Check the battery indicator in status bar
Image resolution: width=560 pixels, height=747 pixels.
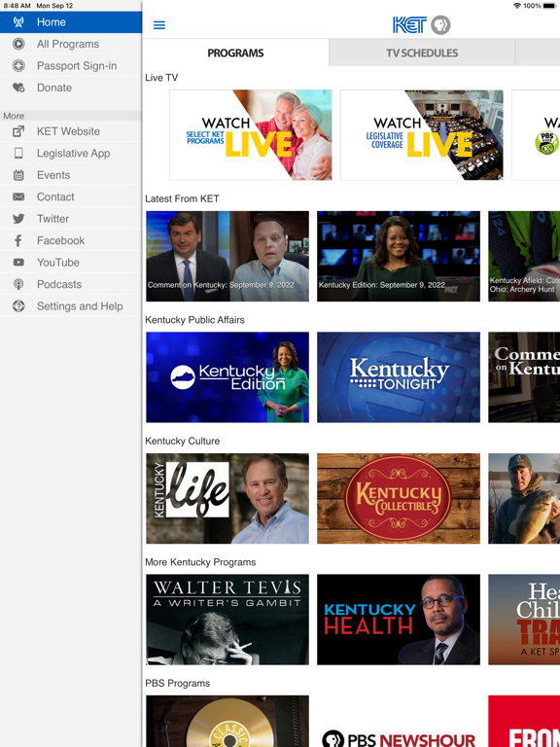(x=550, y=6)
